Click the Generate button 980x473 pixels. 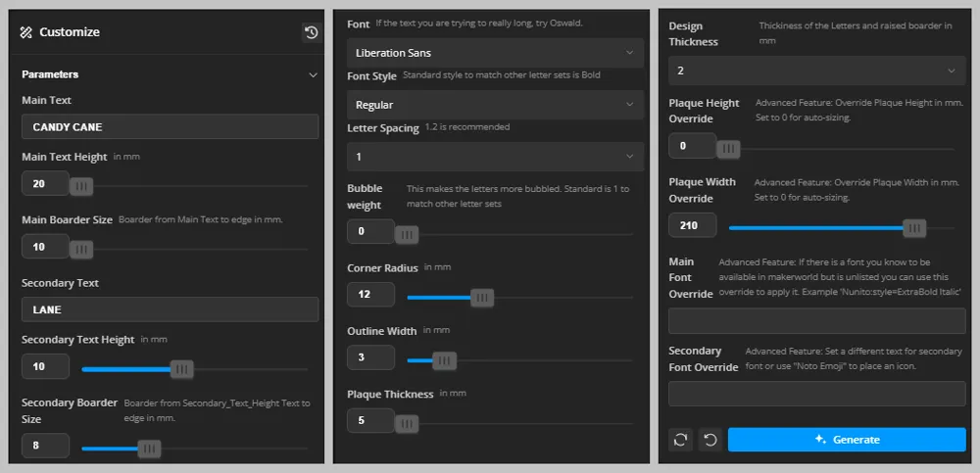tap(847, 440)
